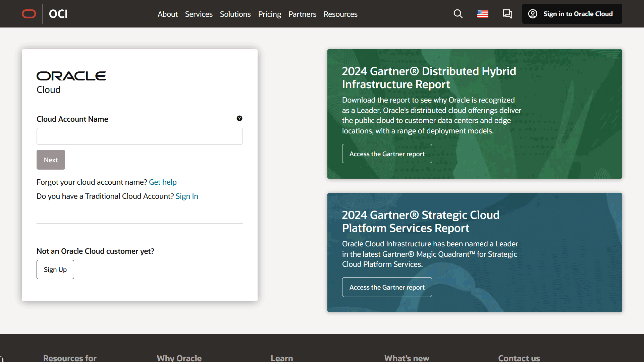Image resolution: width=644 pixels, height=362 pixels.
Task: Access the Strategic Cloud Platform Gartner report
Action: pos(387,287)
